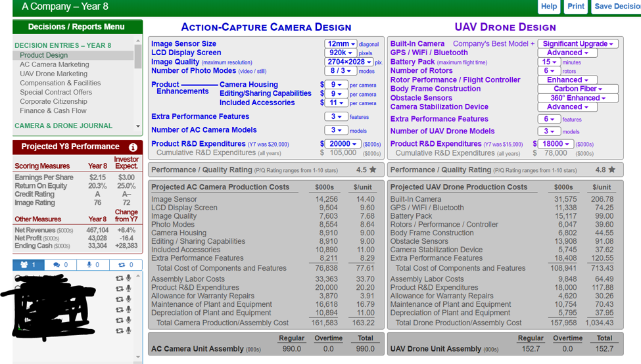Open the Editing/Sharing Capabilities dollar dropdown
The height and width of the screenshot is (364, 641).
[x=336, y=93]
